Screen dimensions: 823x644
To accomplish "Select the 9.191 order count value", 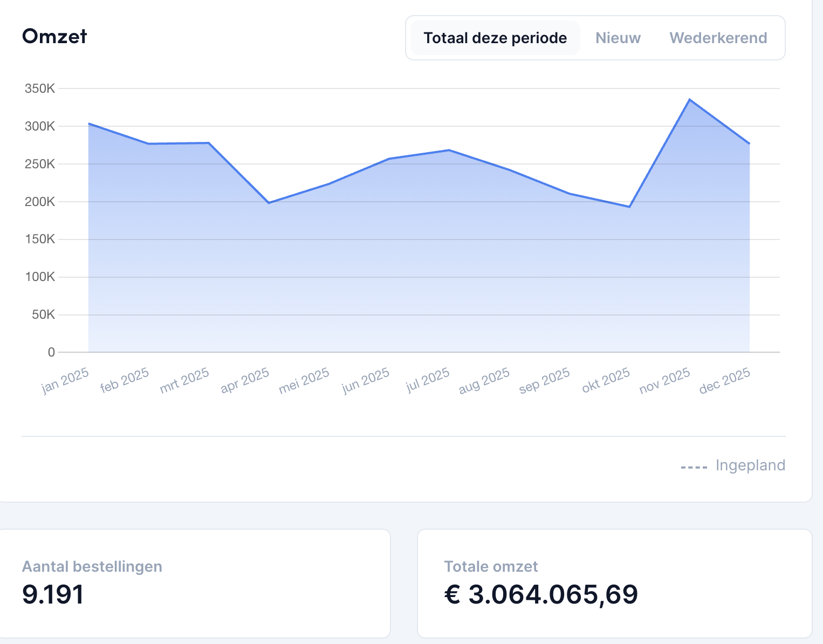I will [52, 595].
